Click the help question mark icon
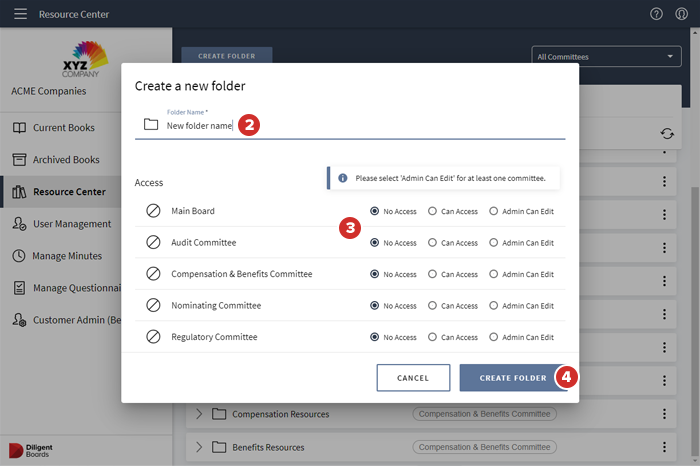 coord(656,14)
